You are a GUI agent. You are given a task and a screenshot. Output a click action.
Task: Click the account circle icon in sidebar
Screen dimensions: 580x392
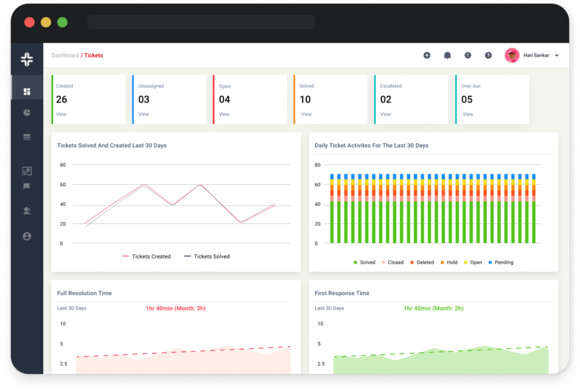click(x=27, y=236)
